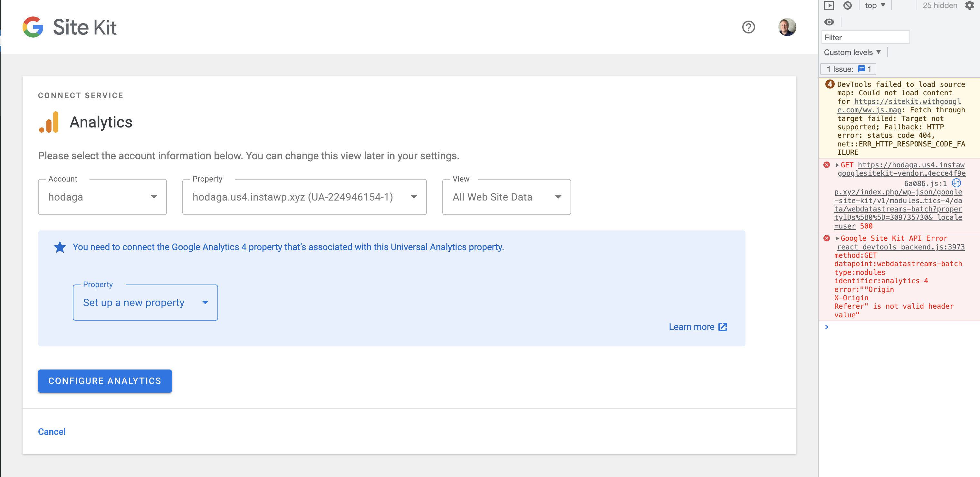Open the Property dropdown with UA-224946154-1

[x=304, y=197]
